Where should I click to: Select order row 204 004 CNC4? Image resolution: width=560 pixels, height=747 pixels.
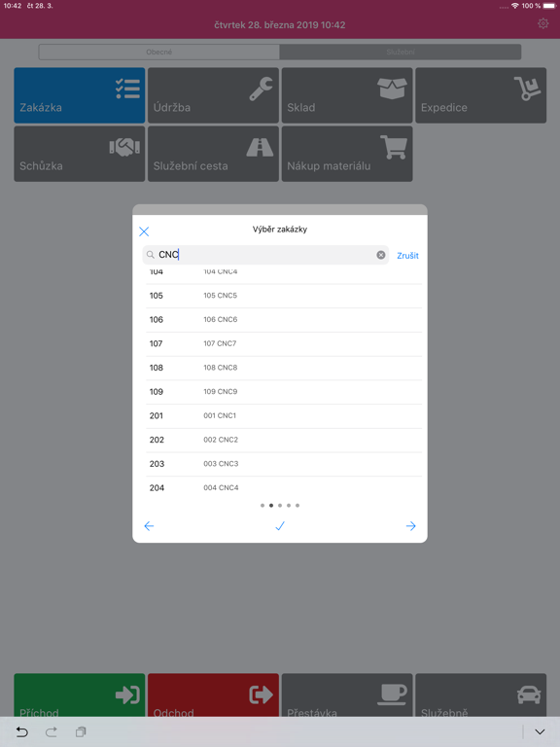(x=284, y=488)
